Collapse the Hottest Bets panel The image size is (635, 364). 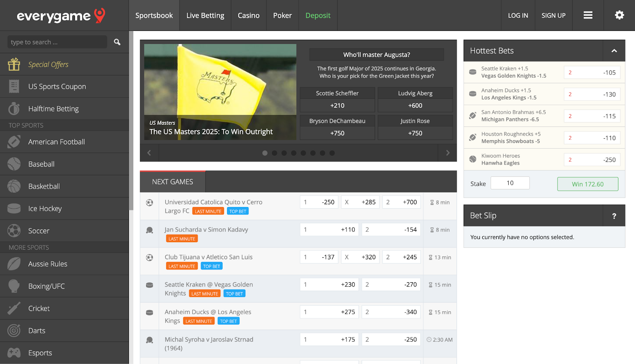coord(614,51)
